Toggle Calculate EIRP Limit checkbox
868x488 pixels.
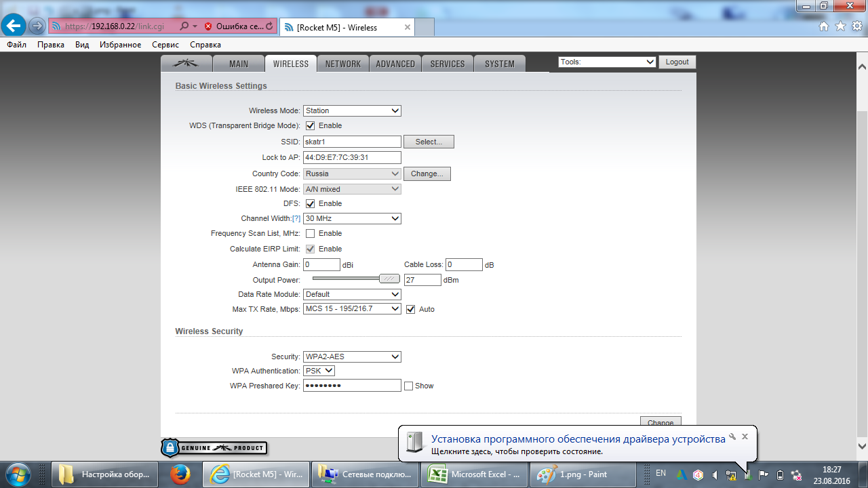click(x=310, y=249)
